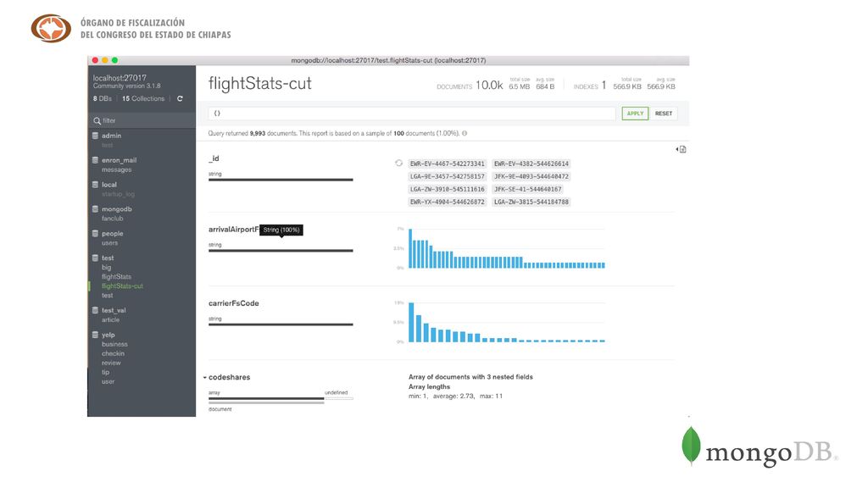Viewport: 868px width, 488px height.
Task: Open the document viewer panel icon
Action: point(682,149)
